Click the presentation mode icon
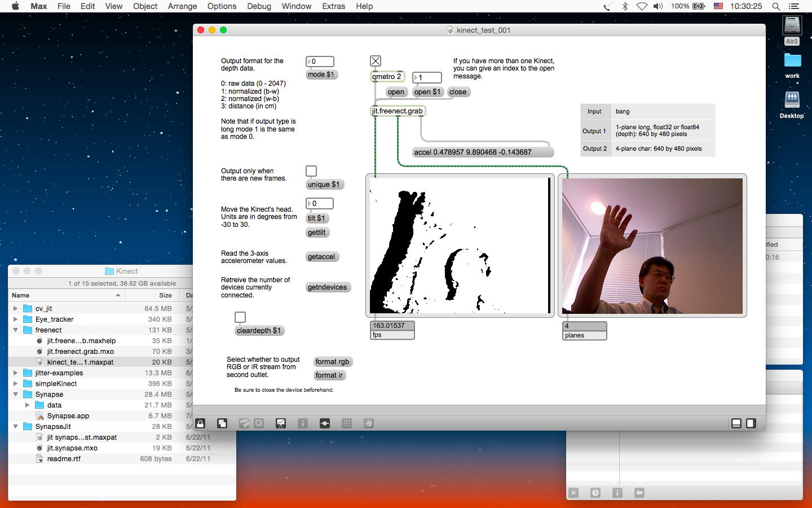Screen dimensions: 812x508 [281, 423]
